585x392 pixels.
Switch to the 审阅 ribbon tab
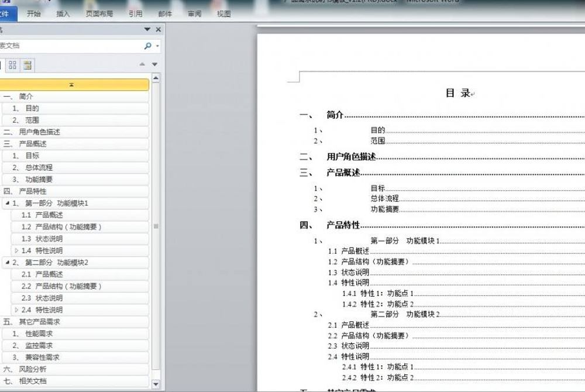[195, 13]
